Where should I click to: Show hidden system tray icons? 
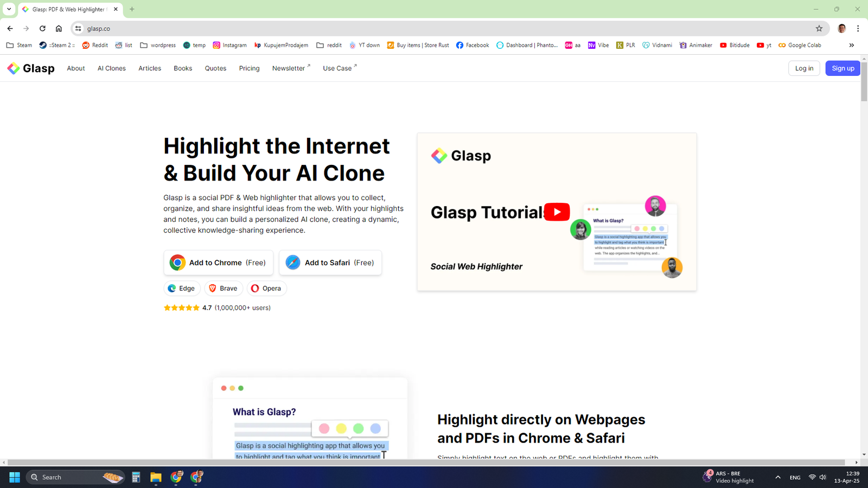point(778,477)
